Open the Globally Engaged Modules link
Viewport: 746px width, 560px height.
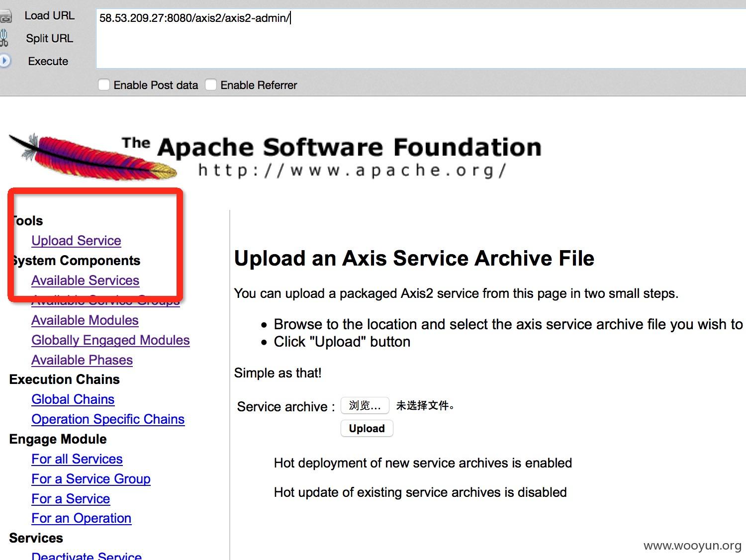(110, 340)
